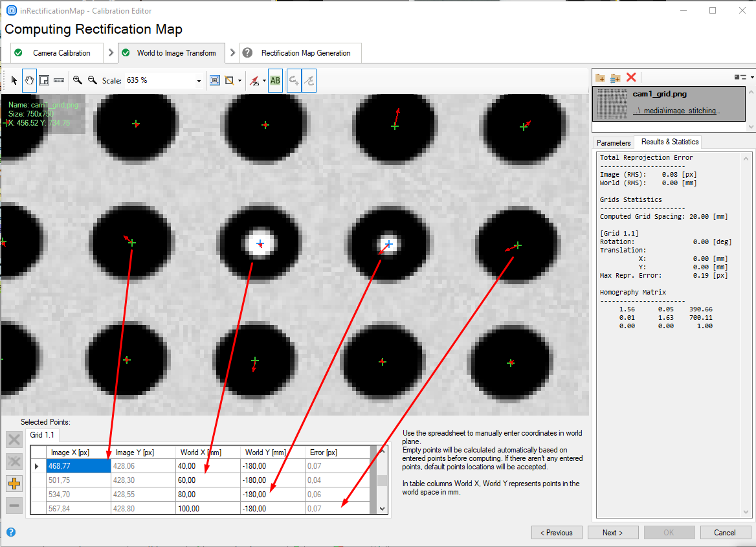The width and height of the screenshot is (756, 547).
Task: Click the red X remove image icon
Action: [x=631, y=77]
